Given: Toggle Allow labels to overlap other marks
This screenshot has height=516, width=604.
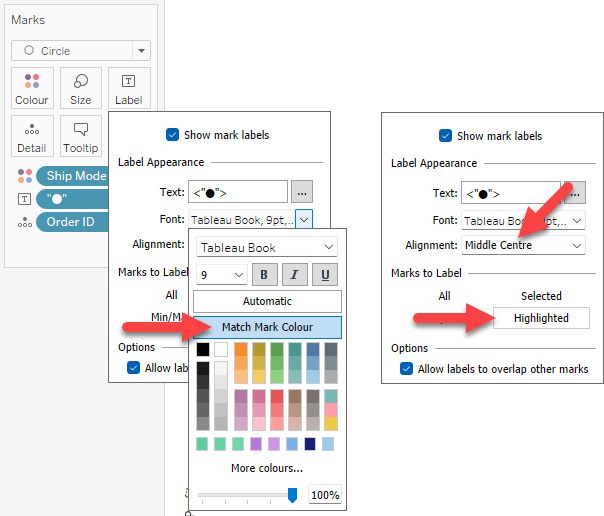Looking at the screenshot, I should tap(407, 369).
